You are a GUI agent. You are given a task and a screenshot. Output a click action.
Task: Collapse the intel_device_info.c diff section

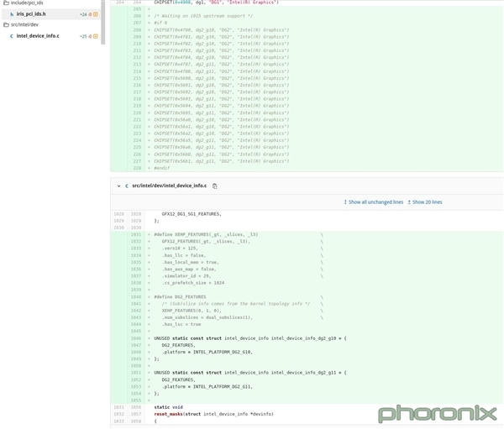point(119,186)
